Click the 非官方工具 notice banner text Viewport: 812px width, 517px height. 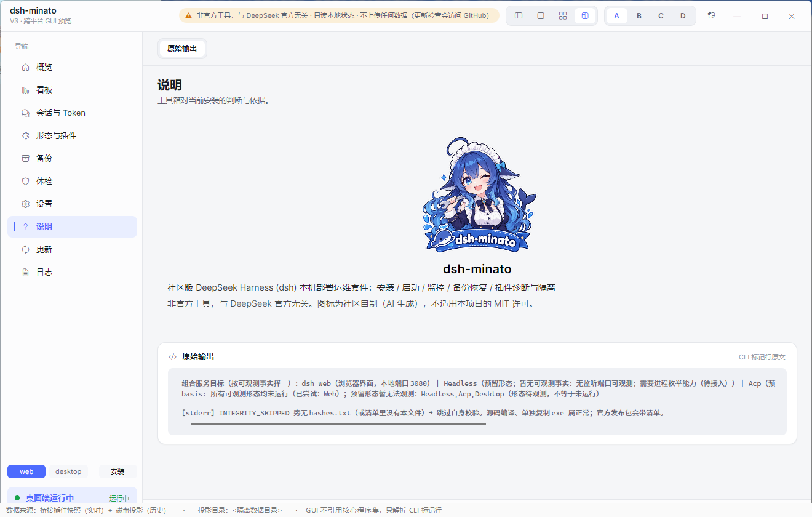pyautogui.click(x=343, y=15)
